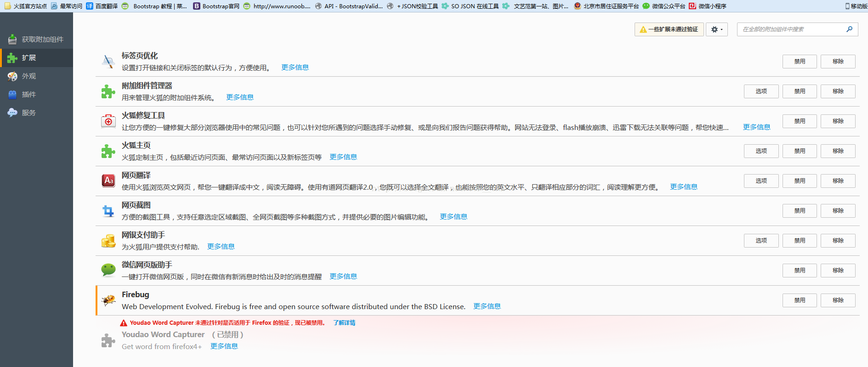Click the Youdao Word Capturer gray icon
The image size is (868, 367).
(x=108, y=340)
